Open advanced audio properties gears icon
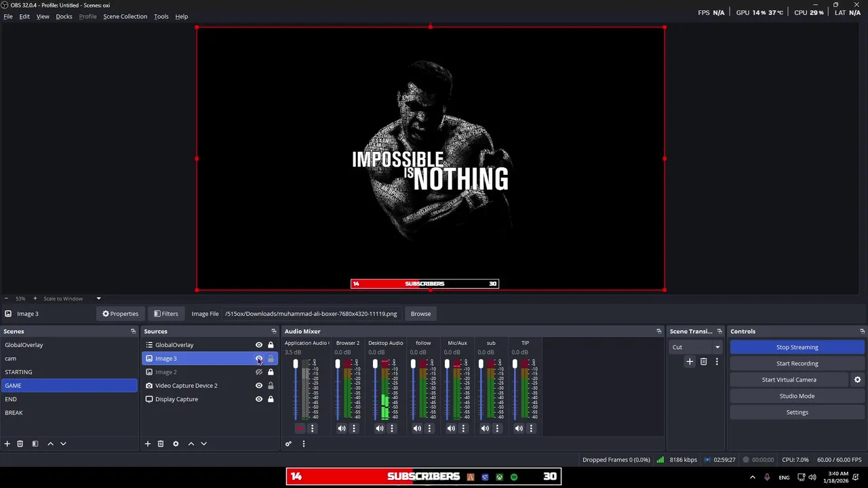Screen dimensions: 868x488 (288, 444)
